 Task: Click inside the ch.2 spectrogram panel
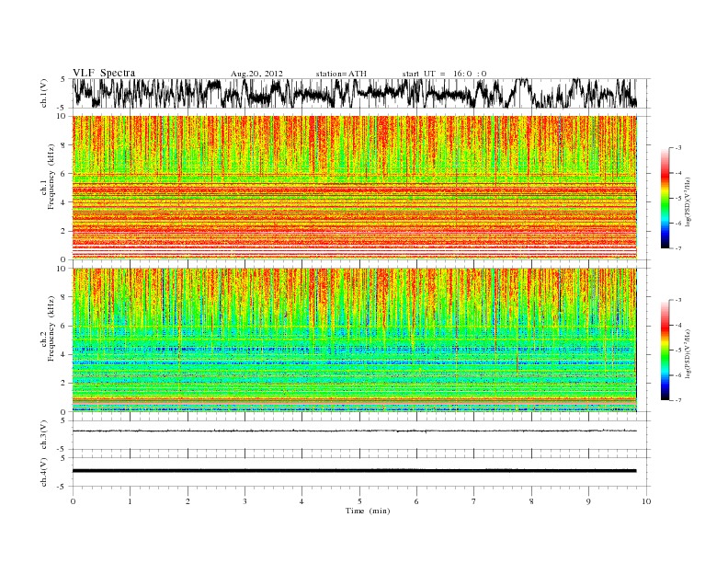(x=355, y=339)
